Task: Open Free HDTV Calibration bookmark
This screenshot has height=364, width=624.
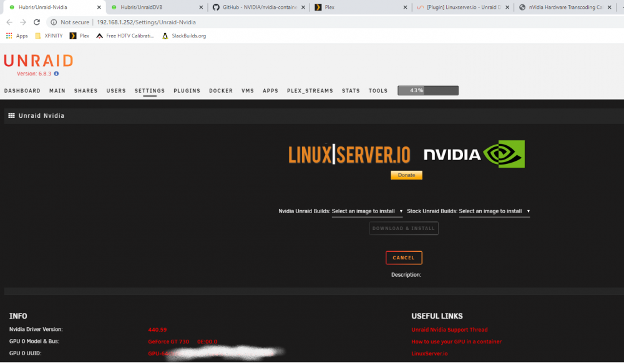Action: tap(125, 36)
